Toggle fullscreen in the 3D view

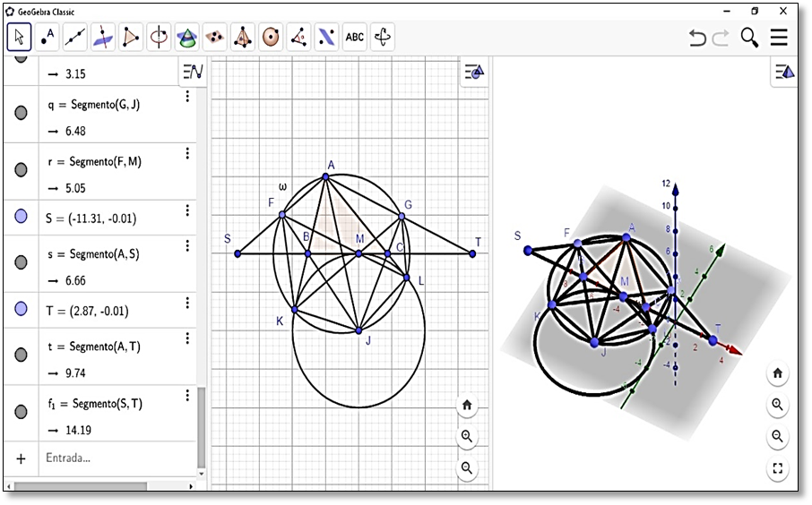777,468
